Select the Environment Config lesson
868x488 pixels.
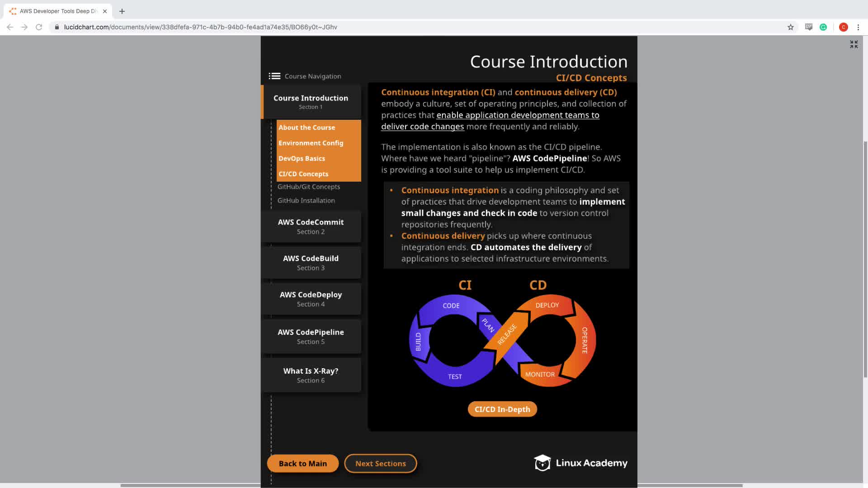[x=311, y=143]
